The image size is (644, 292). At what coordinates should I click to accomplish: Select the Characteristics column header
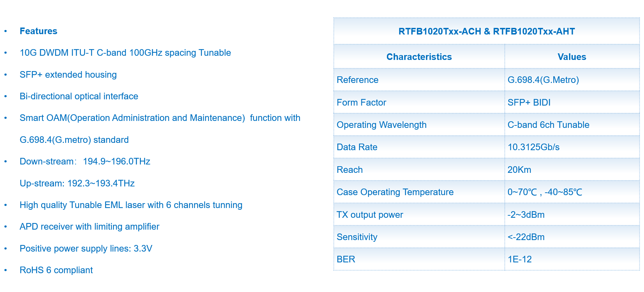(419, 57)
